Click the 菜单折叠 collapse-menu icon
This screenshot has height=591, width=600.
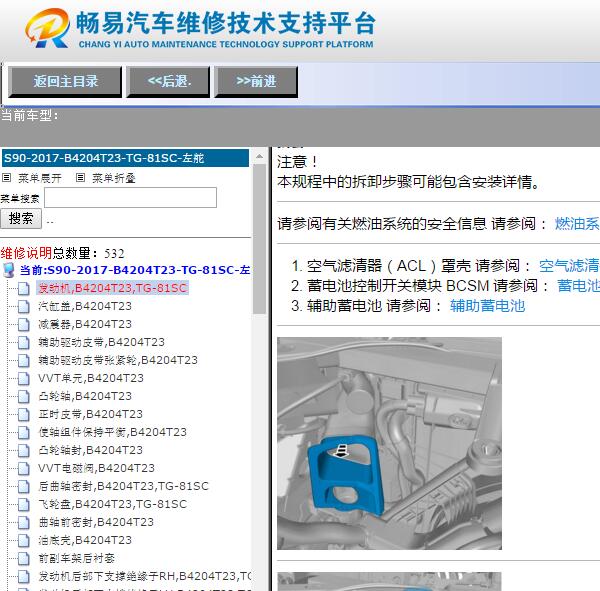point(80,178)
